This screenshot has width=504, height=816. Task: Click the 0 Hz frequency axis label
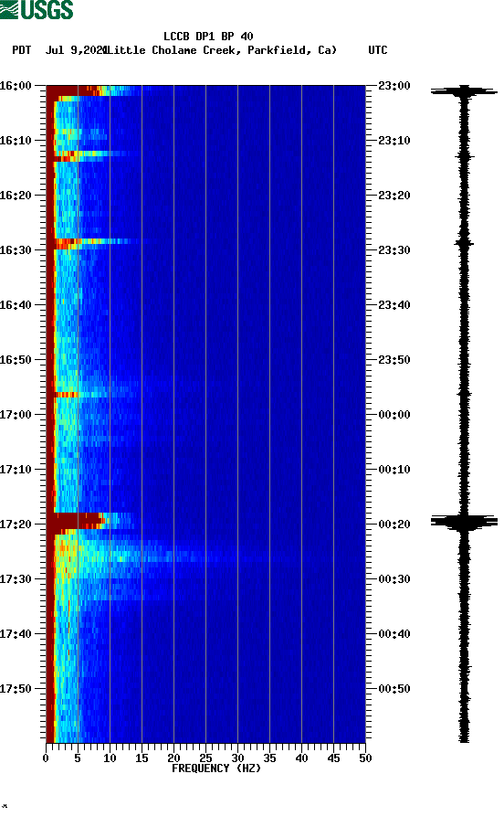coord(46,758)
